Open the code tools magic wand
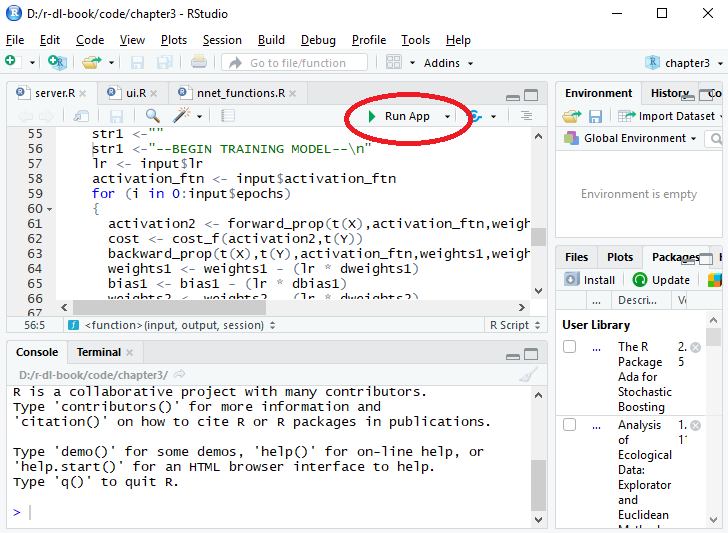This screenshot has width=728, height=533. (x=182, y=116)
